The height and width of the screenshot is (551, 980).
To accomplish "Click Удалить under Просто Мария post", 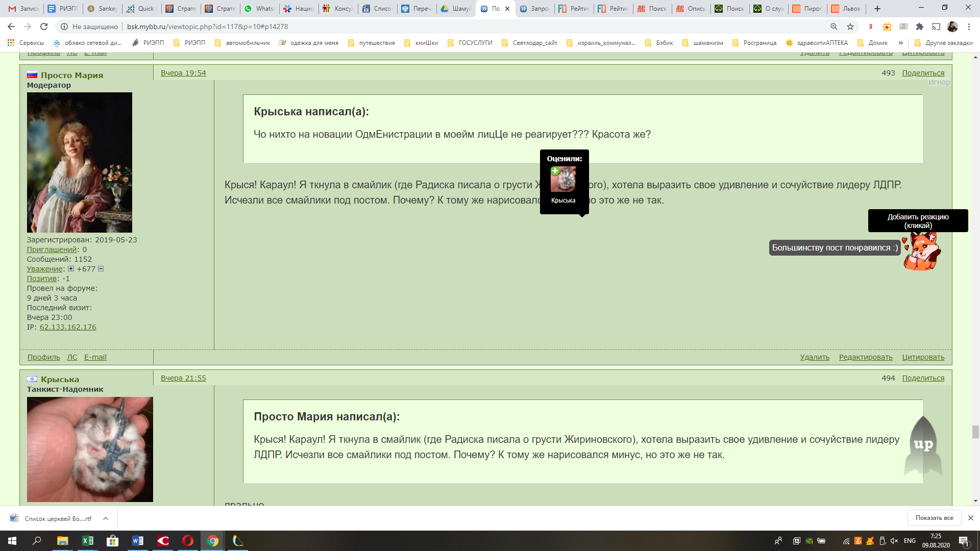I will [815, 357].
